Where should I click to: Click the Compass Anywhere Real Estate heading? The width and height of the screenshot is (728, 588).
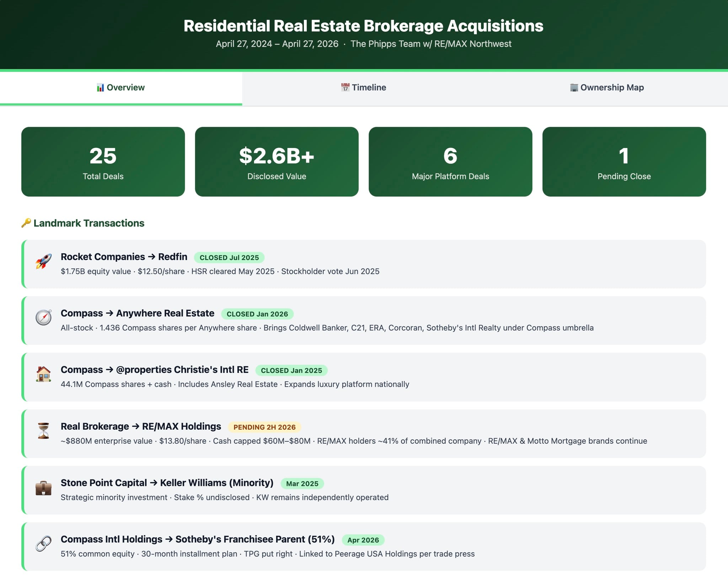[x=137, y=313]
